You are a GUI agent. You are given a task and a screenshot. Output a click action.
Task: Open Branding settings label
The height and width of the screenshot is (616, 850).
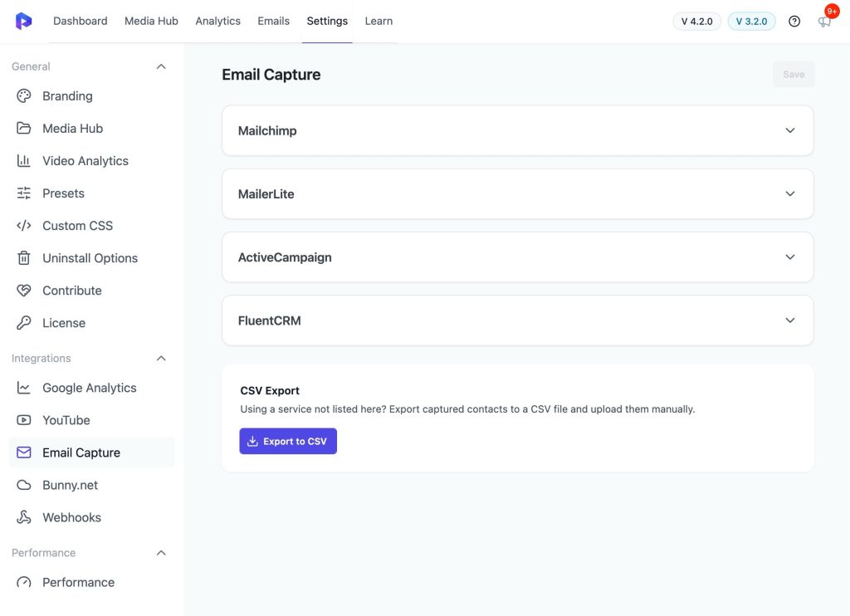[68, 96]
